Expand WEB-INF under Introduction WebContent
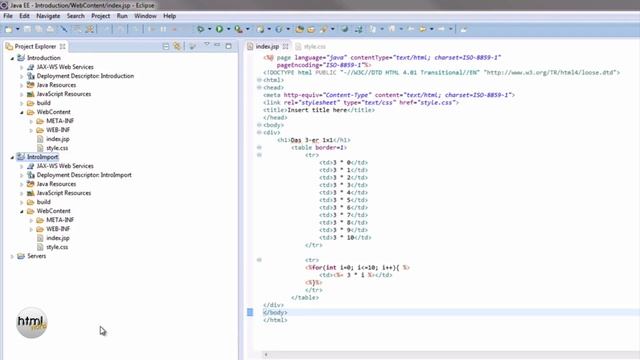 pos(31,130)
